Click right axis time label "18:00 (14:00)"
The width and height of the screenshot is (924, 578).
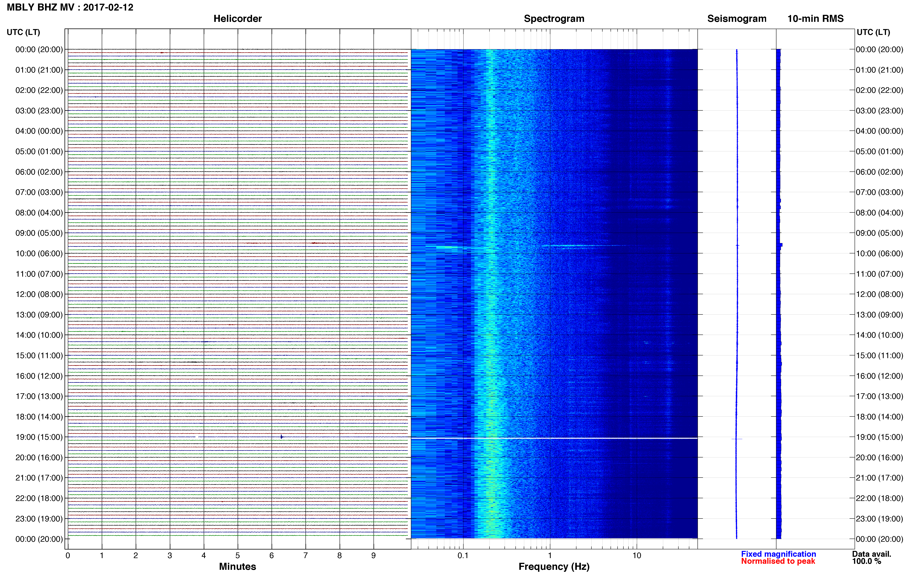(879, 417)
